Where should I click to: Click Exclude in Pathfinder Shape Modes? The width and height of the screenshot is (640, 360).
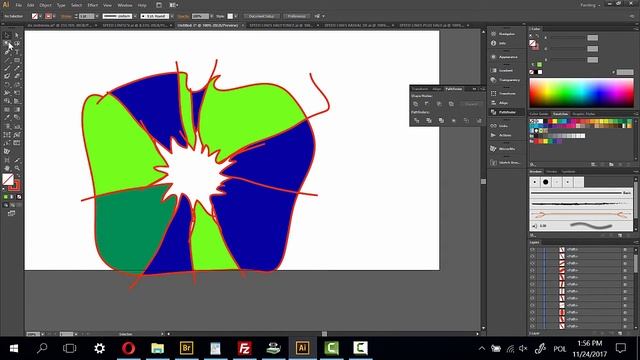(451, 104)
